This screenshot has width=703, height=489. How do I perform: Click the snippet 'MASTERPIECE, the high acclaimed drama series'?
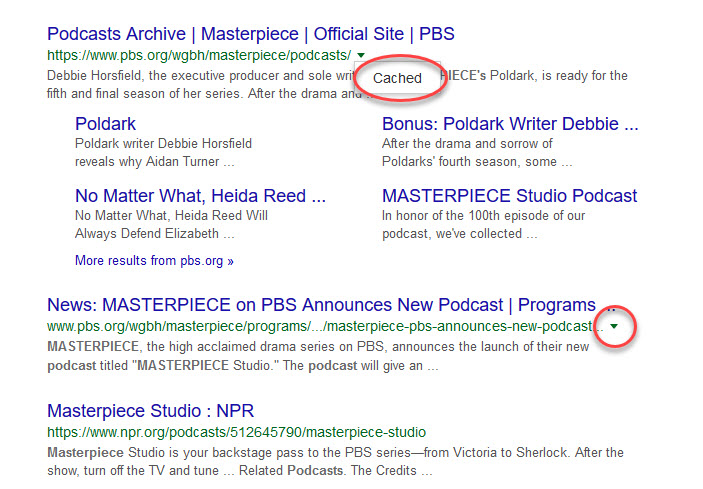click(318, 356)
